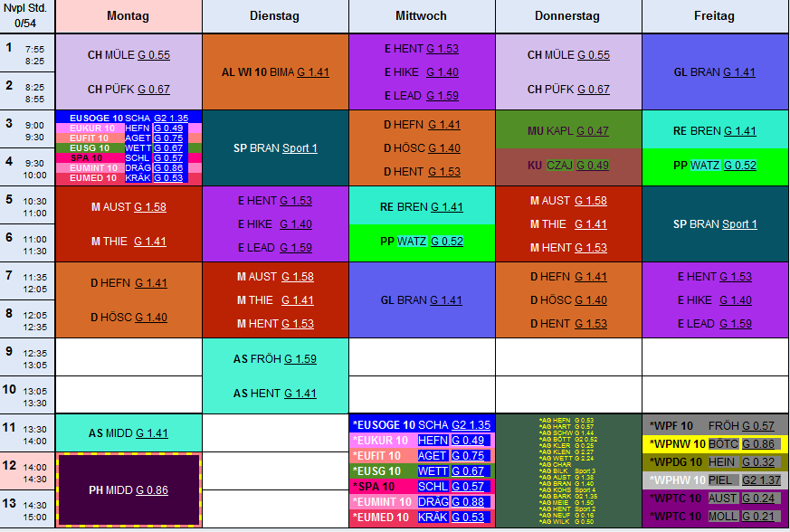Viewport: 790px width, 532px height.
Task: Click the Nvpl Std. 0/54 corner cell
Action: (x=27, y=16)
